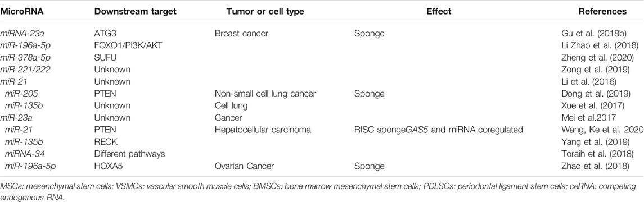Screen dimensions: 644x202
Task: Open Wang, Ke et al. 2020 reference
Action: click(x=600, y=130)
